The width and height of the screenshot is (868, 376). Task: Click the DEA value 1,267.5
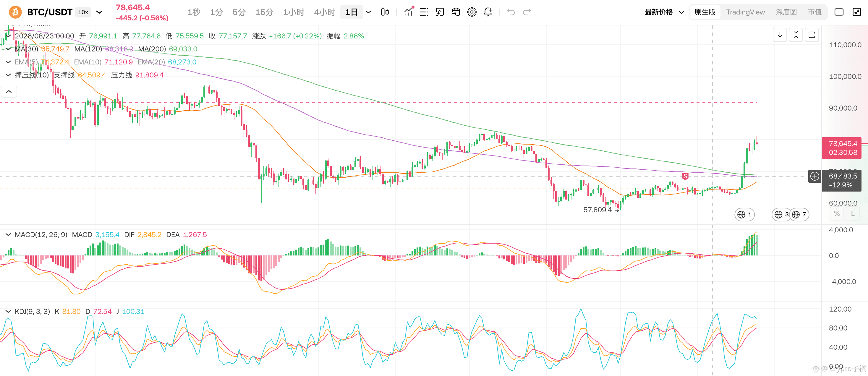pyautogui.click(x=195, y=234)
